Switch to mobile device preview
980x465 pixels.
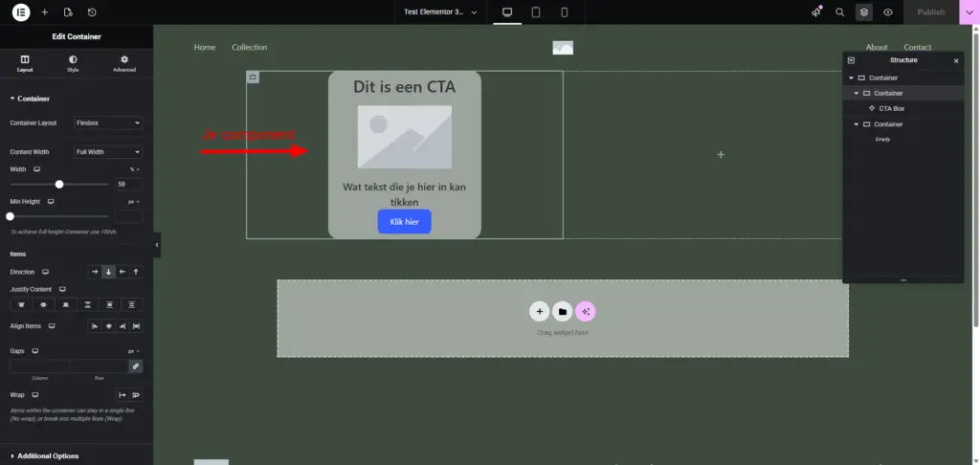coord(565,11)
